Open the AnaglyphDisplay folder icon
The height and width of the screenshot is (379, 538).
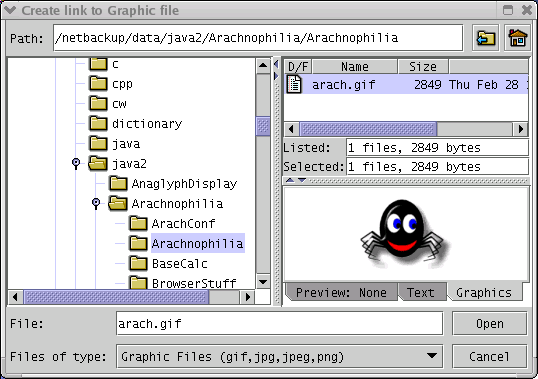click(x=118, y=183)
